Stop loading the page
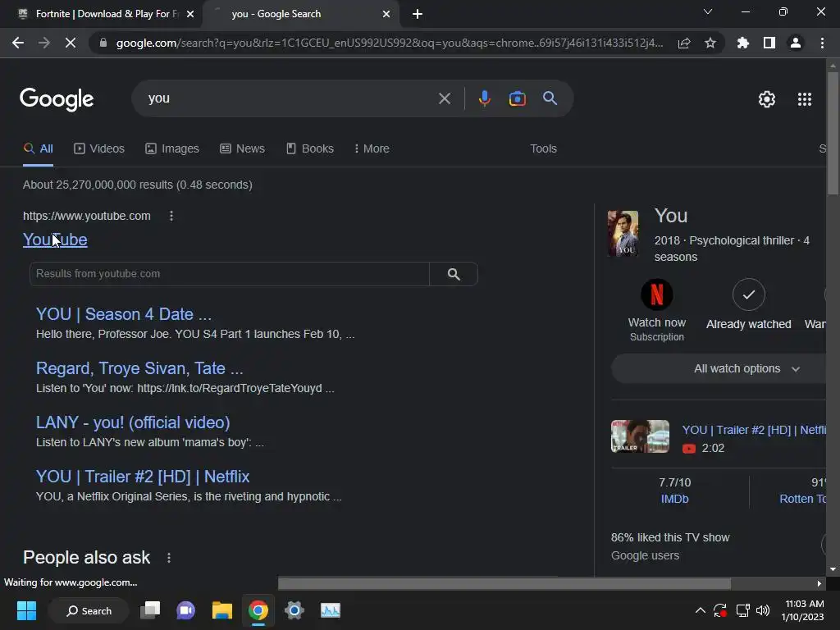Viewport: 840px width, 630px height. tap(71, 43)
